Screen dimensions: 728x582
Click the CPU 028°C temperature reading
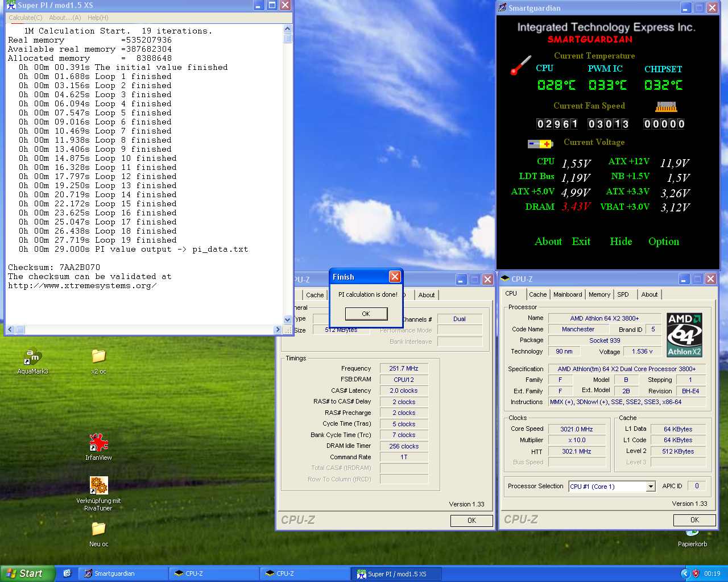[556, 85]
